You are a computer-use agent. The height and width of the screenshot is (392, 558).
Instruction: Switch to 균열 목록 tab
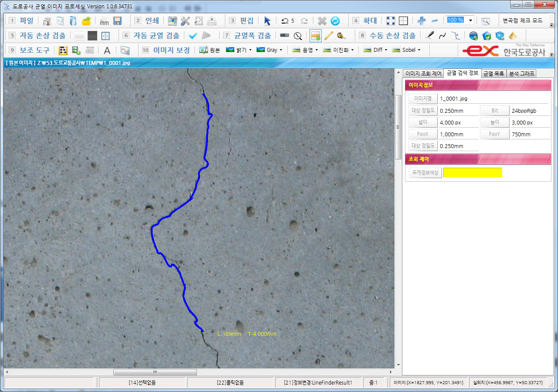click(x=493, y=74)
